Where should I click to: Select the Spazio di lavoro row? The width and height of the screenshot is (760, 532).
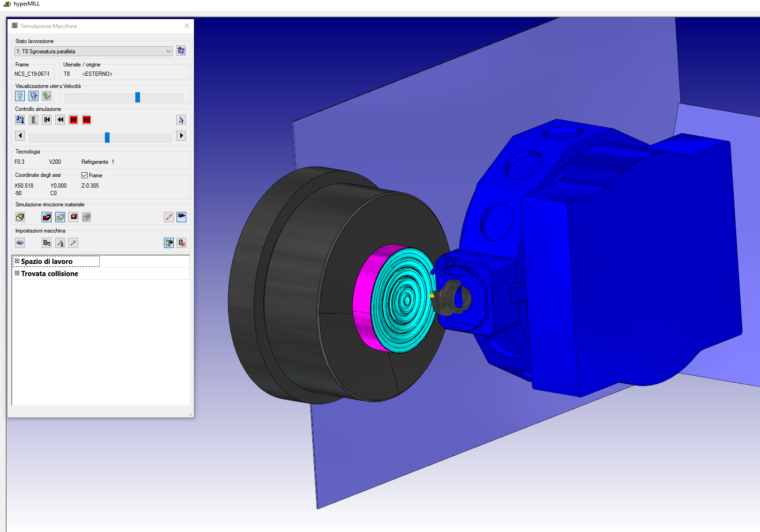[x=101, y=262]
